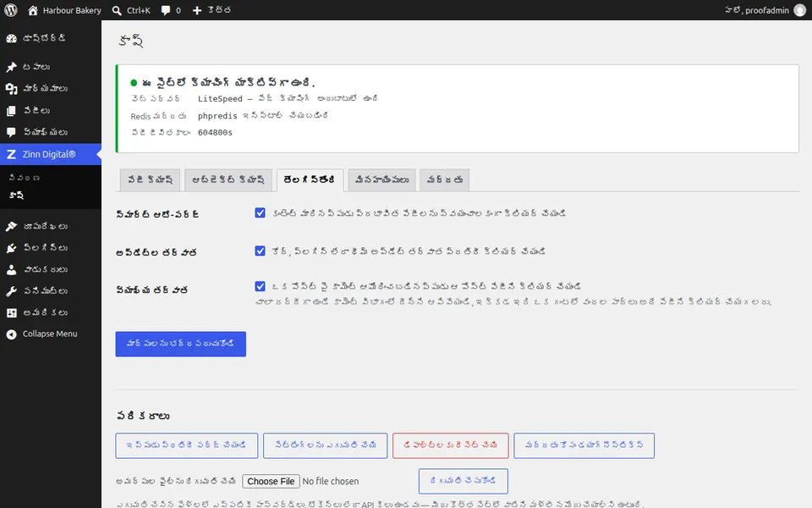Select the Zinn Digital Z icon

tap(11, 154)
